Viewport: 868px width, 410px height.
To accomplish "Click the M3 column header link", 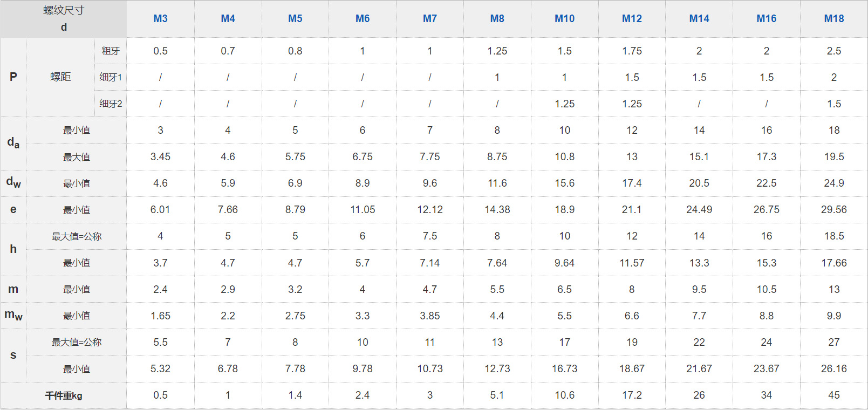I will pyautogui.click(x=160, y=18).
